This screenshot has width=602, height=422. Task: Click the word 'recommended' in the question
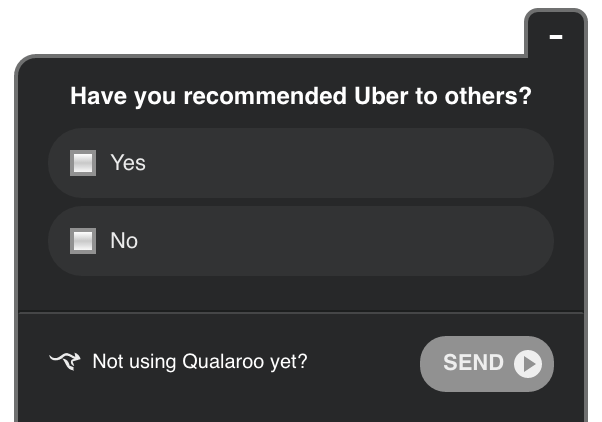point(265,96)
